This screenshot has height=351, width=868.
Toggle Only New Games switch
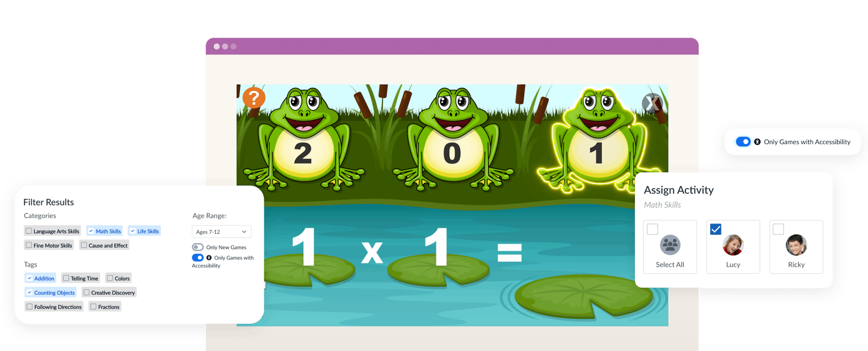pos(193,248)
